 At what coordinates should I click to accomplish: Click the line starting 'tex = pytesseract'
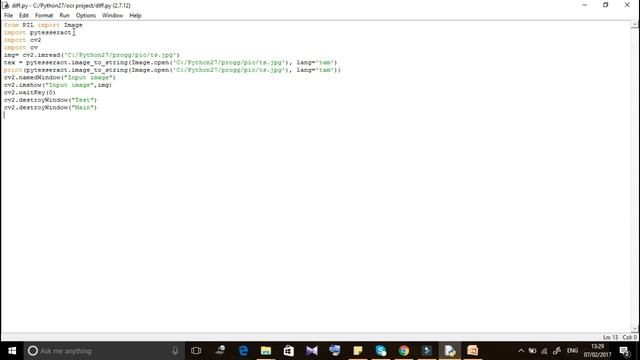pyautogui.click(x=171, y=62)
